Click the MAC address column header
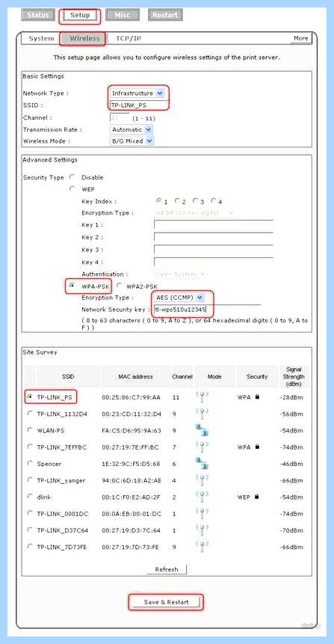Screen dimensions: 334x644 click(135, 377)
